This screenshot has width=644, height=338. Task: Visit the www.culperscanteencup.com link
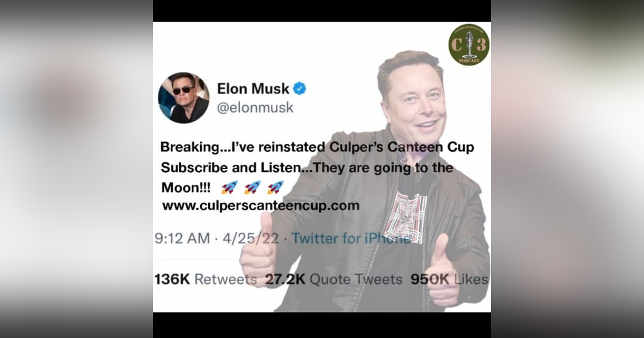pyautogui.click(x=260, y=207)
